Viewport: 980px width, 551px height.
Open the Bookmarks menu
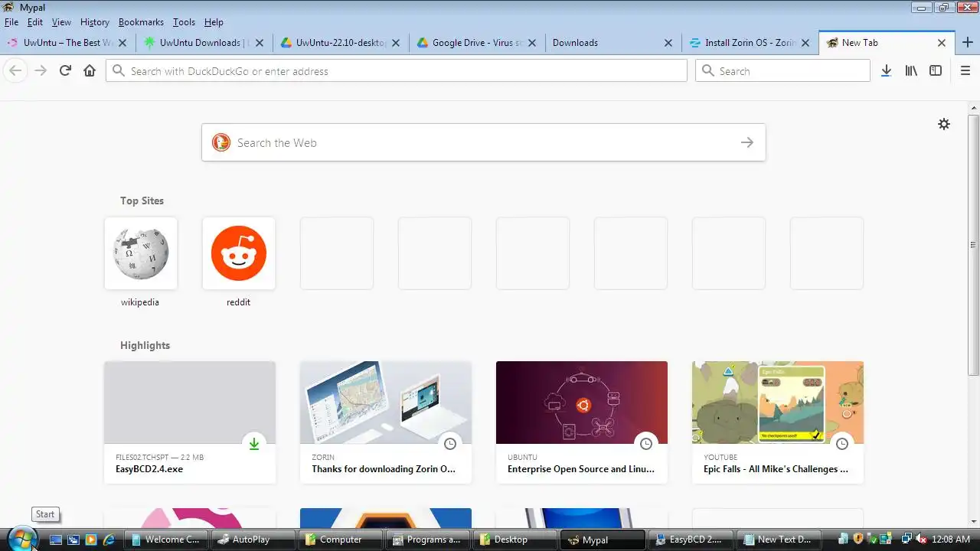(x=141, y=22)
